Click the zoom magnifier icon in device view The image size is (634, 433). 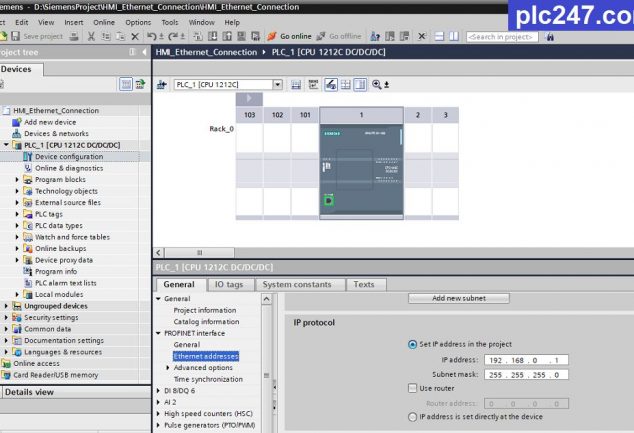coord(376,84)
